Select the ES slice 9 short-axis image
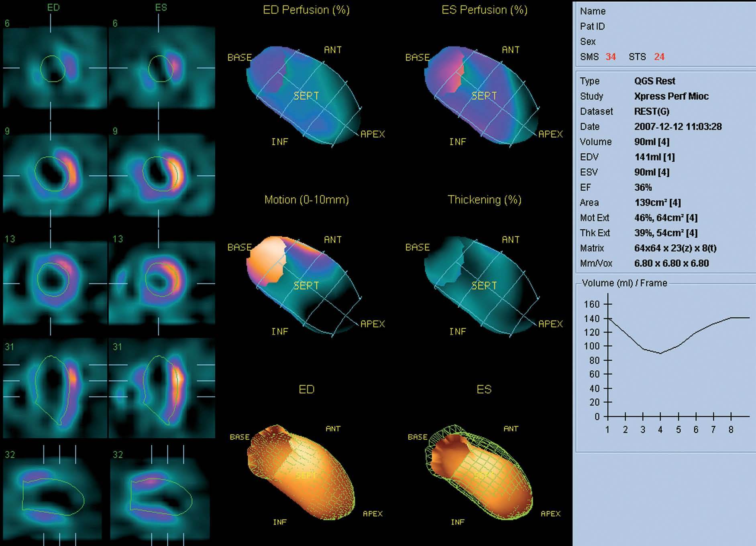 coord(162,176)
